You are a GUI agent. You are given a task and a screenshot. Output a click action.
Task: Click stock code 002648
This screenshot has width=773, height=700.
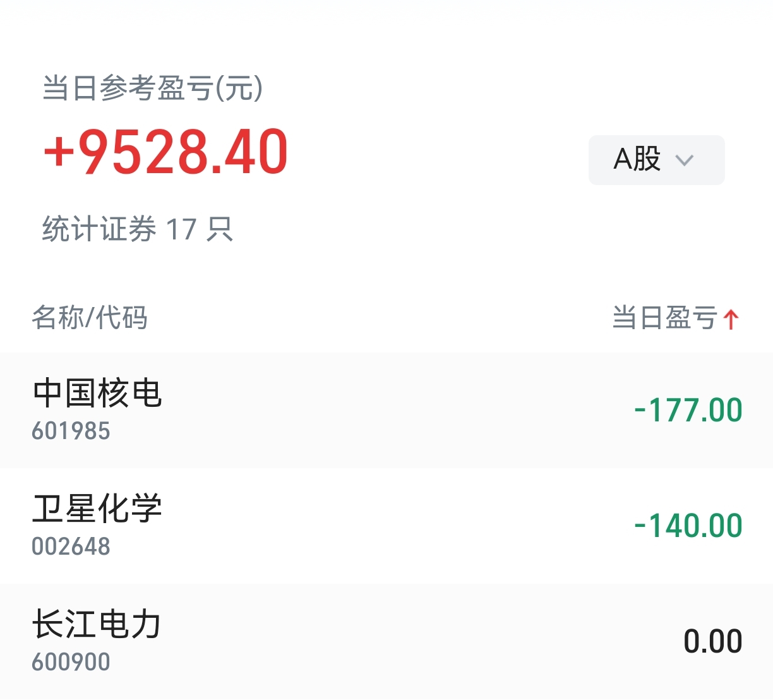(x=71, y=546)
